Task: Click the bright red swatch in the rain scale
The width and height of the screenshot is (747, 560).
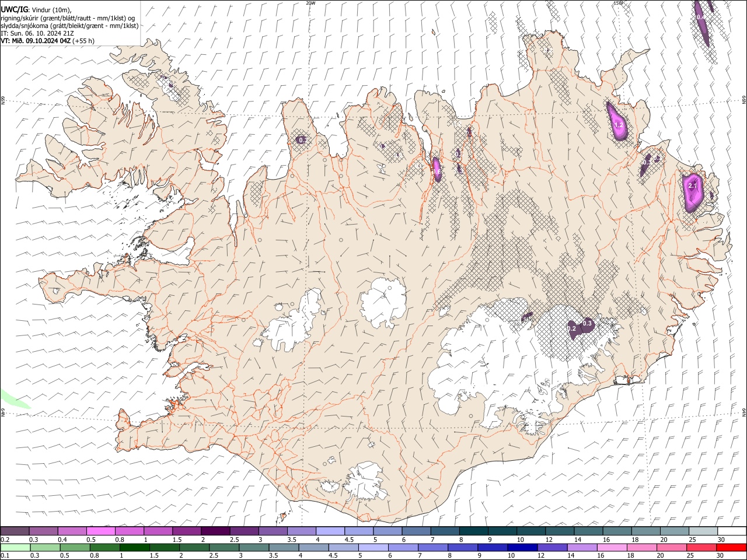Action: 731,547
